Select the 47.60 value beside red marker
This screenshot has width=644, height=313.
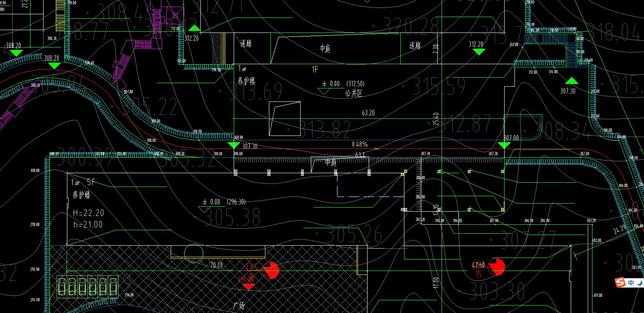coord(478,264)
